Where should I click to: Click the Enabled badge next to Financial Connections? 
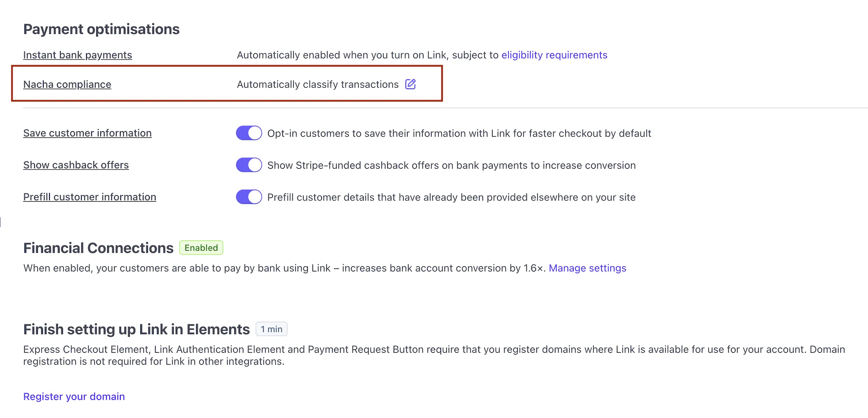point(201,247)
